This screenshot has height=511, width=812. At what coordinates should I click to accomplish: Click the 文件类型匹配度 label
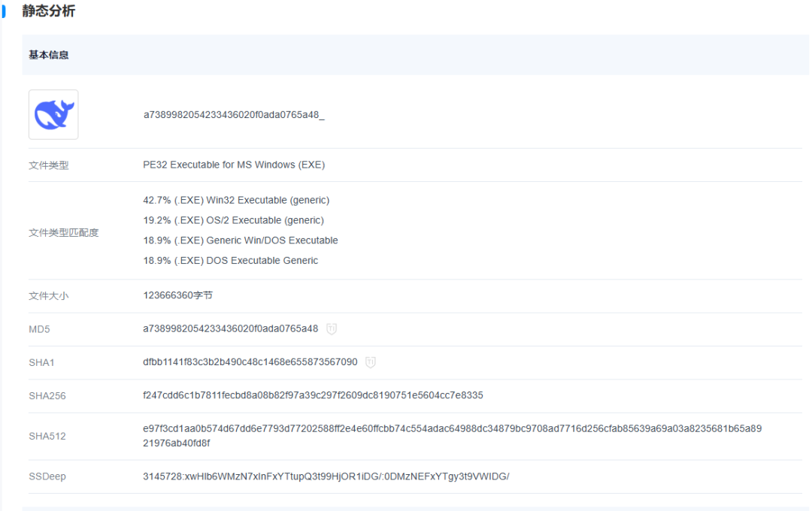pos(64,232)
